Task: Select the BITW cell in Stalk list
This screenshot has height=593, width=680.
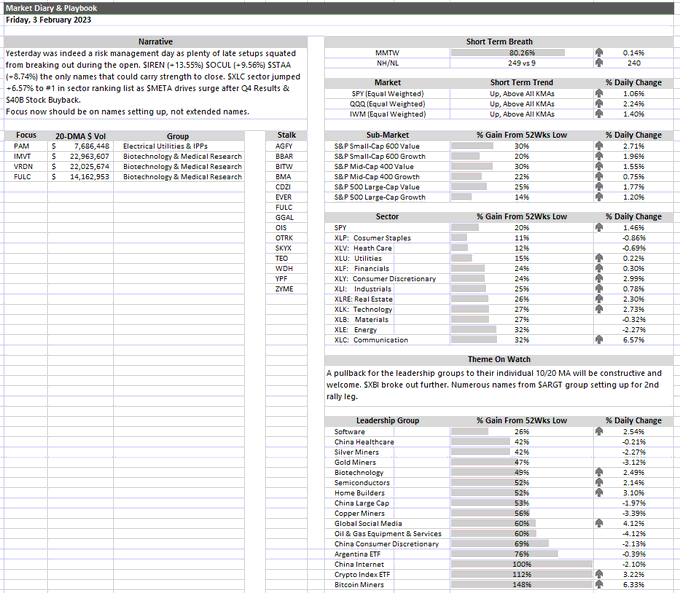Action: click(286, 167)
